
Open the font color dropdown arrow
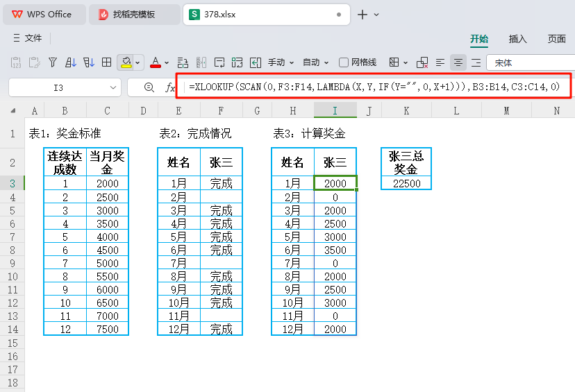click(167, 63)
